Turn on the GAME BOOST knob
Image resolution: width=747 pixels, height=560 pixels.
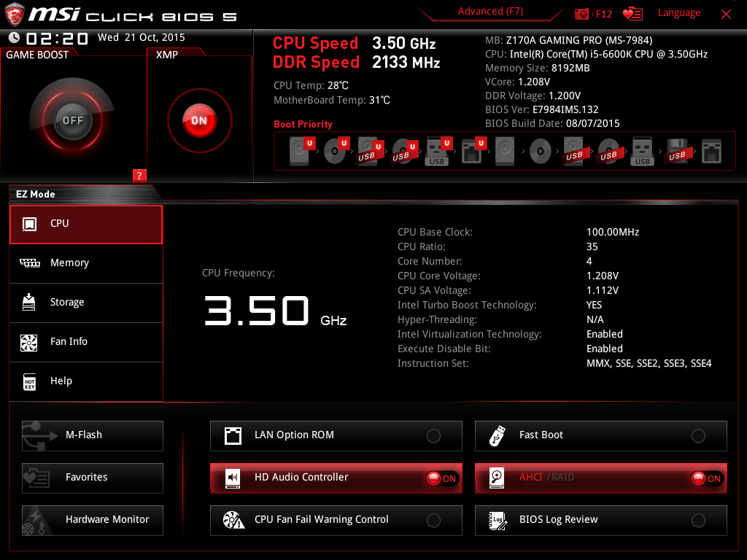point(72,120)
